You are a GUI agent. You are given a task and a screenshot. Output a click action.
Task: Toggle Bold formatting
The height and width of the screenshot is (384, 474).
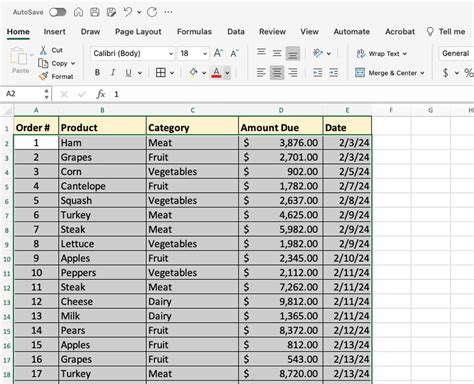tap(97, 72)
